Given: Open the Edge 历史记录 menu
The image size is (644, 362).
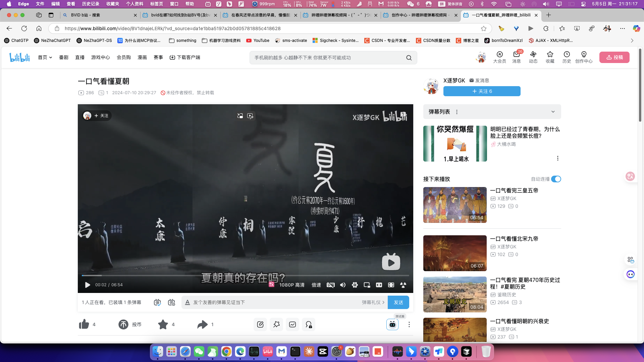Looking at the screenshot, I should (91, 4).
